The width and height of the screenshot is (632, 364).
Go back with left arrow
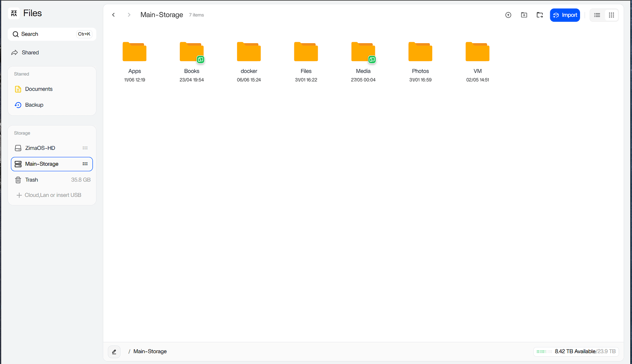tap(113, 15)
